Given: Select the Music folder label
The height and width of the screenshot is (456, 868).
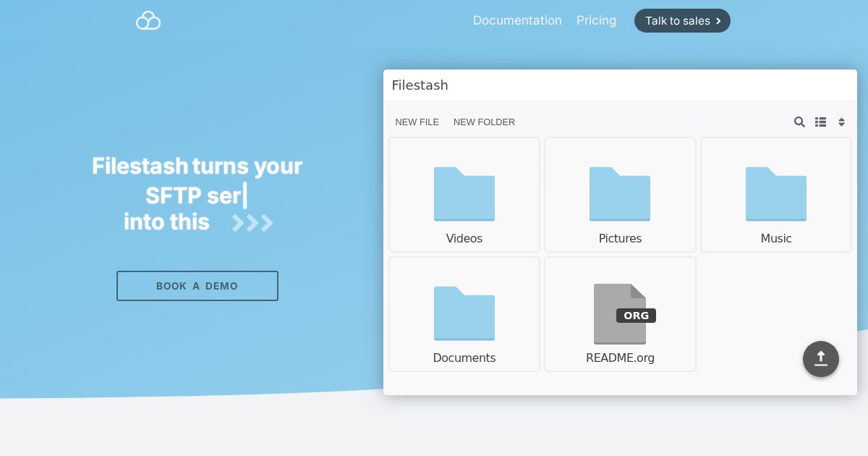Looking at the screenshot, I should click(x=776, y=238).
